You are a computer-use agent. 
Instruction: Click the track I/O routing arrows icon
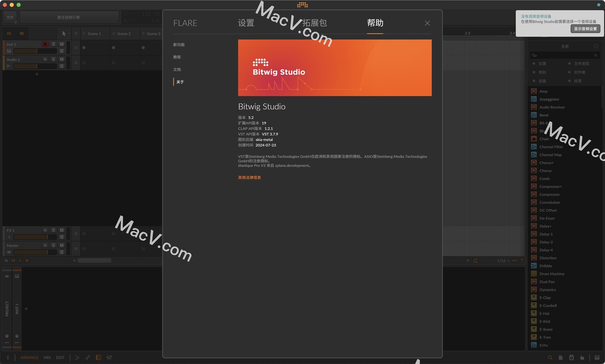pyautogui.click(x=6, y=260)
